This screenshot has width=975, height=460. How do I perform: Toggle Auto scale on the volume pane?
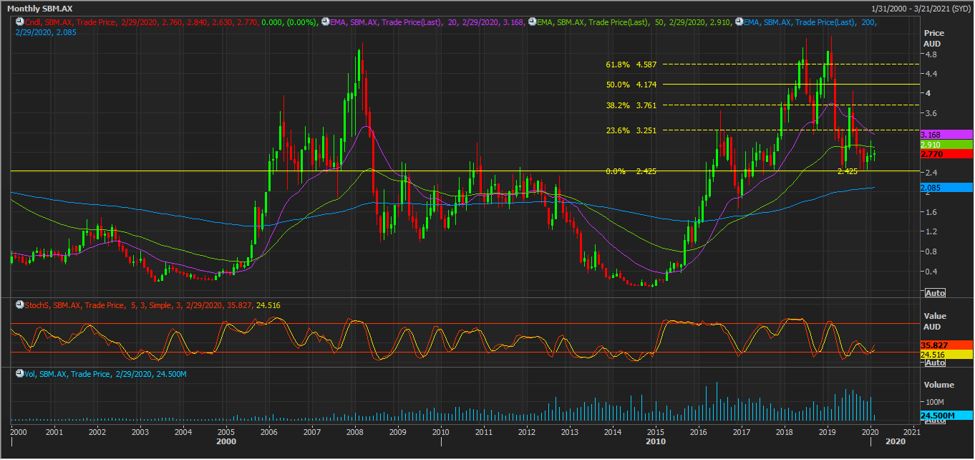pyautogui.click(x=934, y=421)
